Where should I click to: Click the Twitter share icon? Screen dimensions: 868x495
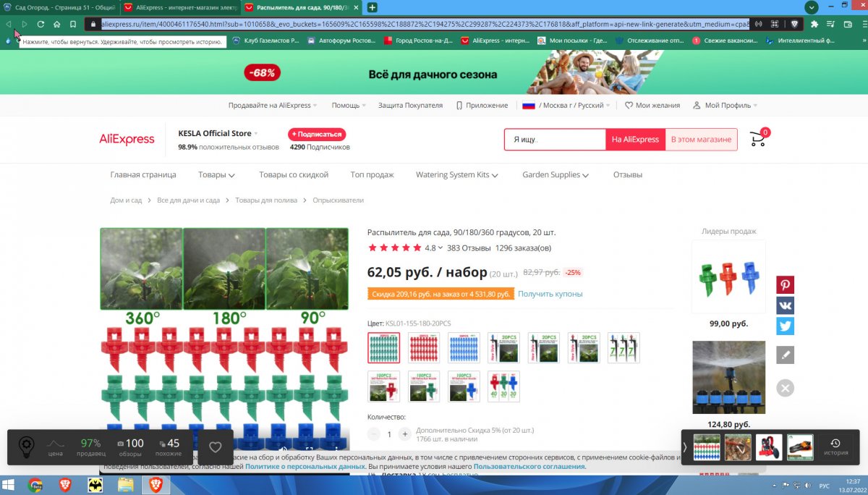coord(786,326)
